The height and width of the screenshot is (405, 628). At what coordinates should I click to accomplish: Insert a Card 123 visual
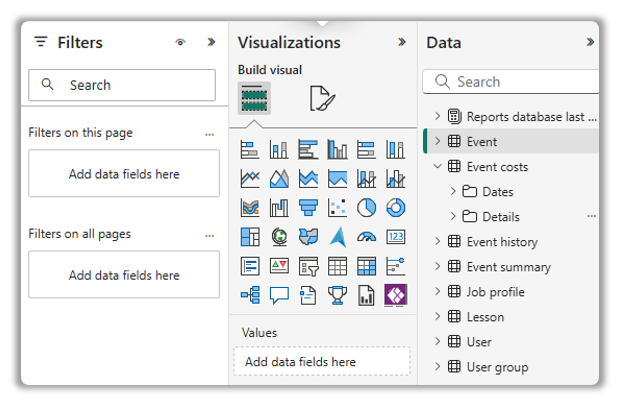coord(395,237)
